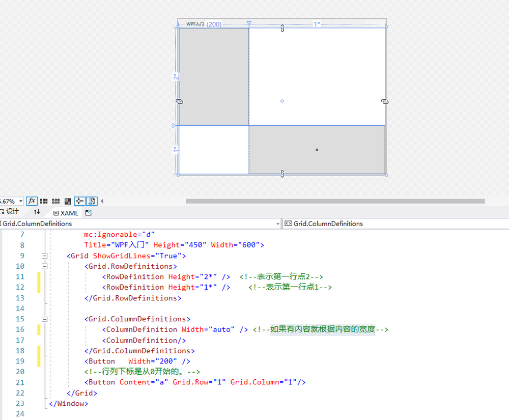Toggle snapping to gridlines icon

coord(56,201)
